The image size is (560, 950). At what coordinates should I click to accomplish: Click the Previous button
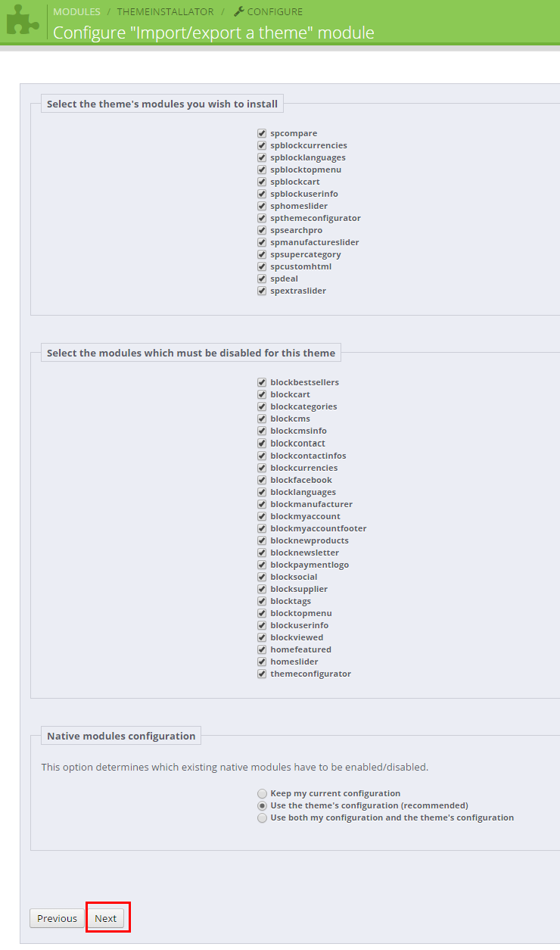tap(57, 918)
